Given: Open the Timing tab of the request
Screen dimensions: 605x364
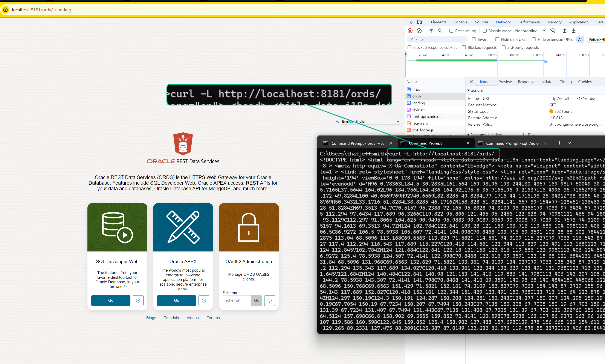Looking at the screenshot, I should pyautogui.click(x=566, y=82).
